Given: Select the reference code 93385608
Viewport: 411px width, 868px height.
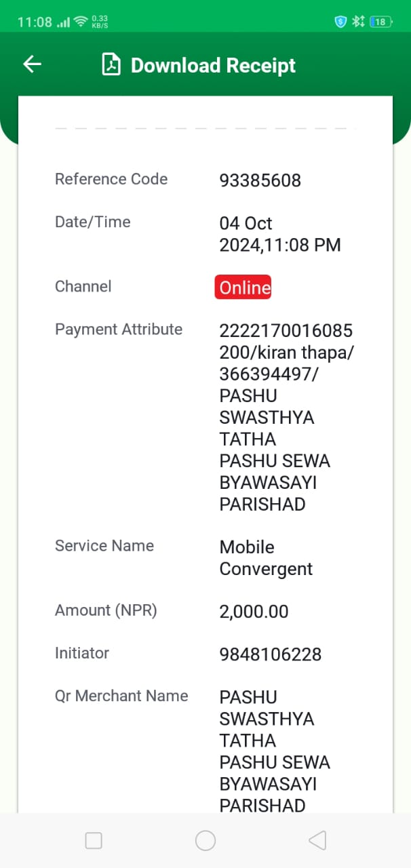Looking at the screenshot, I should tap(260, 181).
